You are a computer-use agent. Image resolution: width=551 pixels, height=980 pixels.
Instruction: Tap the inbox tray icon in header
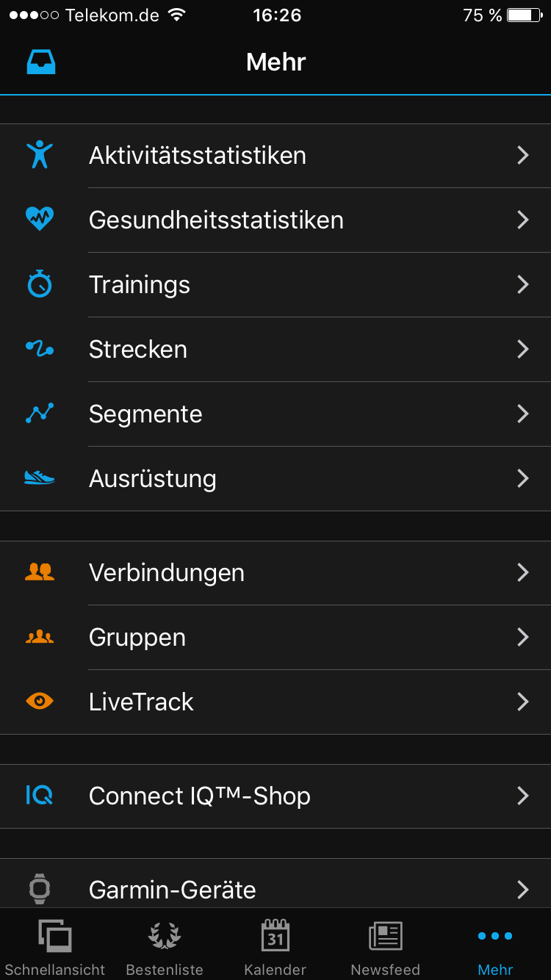coord(41,62)
